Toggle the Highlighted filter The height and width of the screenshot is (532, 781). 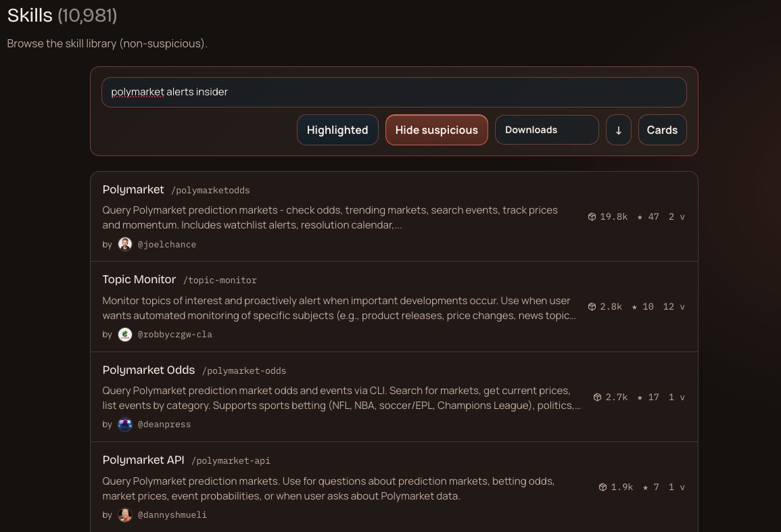[x=337, y=130]
